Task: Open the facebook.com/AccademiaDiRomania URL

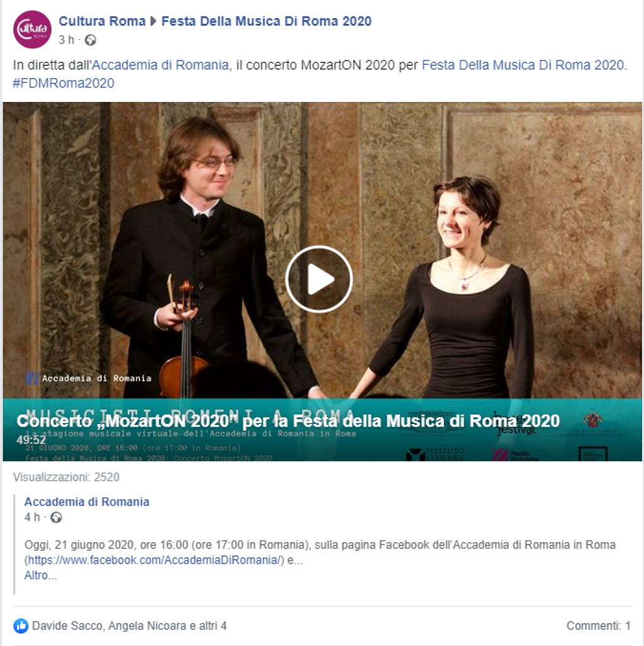Action: click(x=154, y=560)
